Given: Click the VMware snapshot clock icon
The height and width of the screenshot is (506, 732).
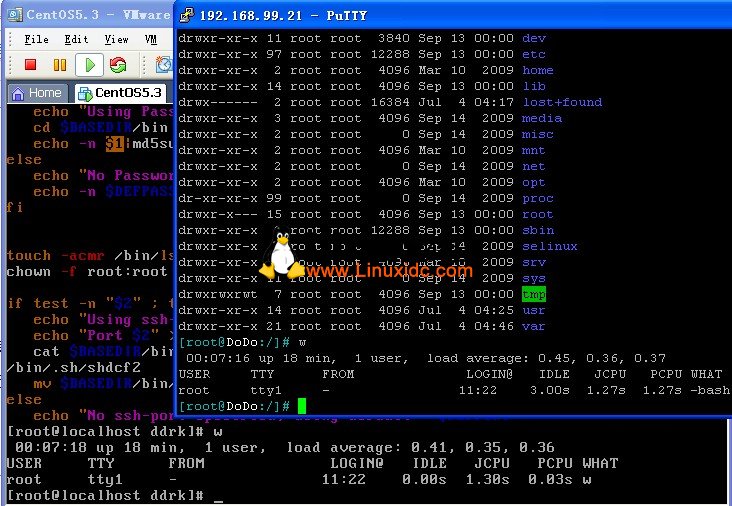Looking at the screenshot, I should tap(164, 65).
